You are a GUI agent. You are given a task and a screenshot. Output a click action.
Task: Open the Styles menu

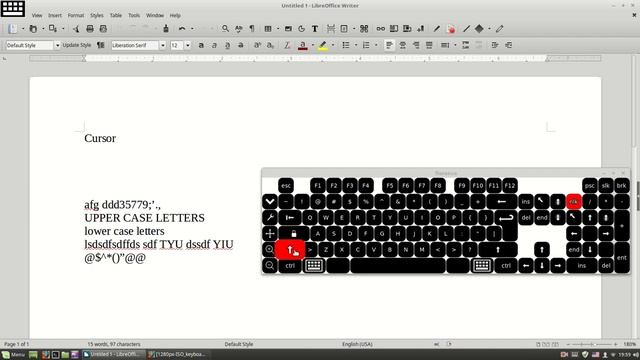pyautogui.click(x=97, y=16)
